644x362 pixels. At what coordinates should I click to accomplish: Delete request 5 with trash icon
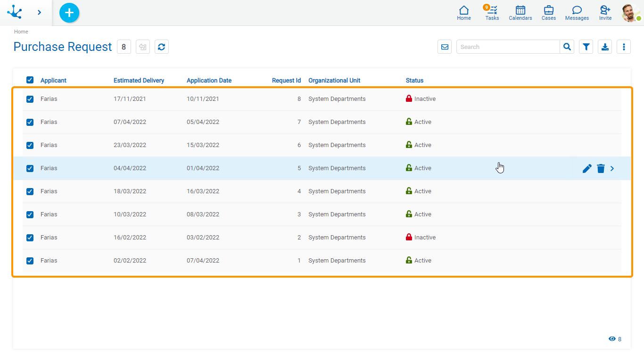601,168
